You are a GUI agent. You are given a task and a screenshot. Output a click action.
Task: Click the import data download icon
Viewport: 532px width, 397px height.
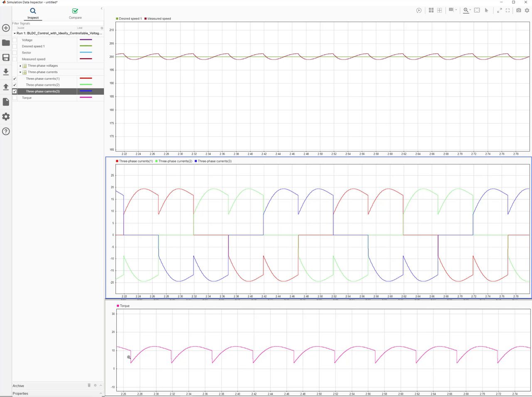(6, 72)
